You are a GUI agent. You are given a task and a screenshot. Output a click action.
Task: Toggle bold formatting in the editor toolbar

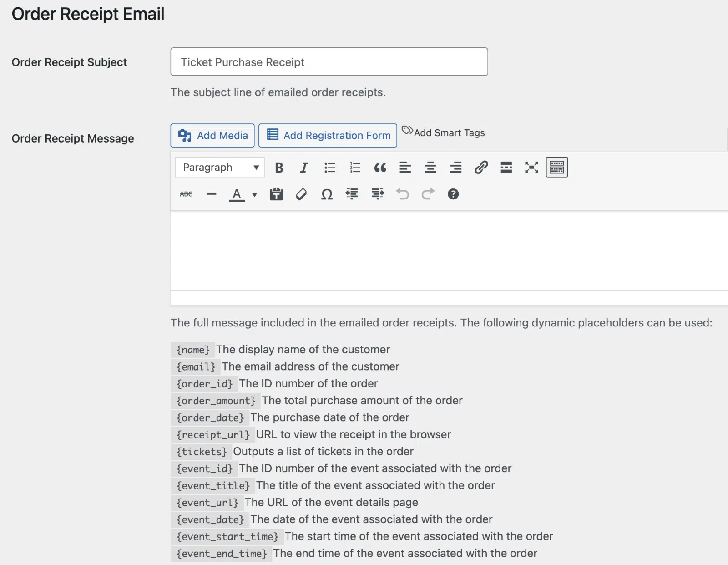(279, 168)
